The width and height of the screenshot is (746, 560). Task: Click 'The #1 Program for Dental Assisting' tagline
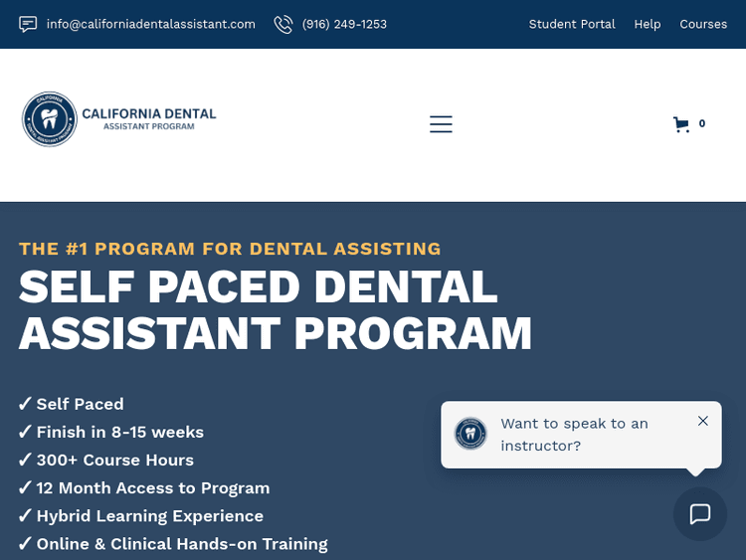230,249
